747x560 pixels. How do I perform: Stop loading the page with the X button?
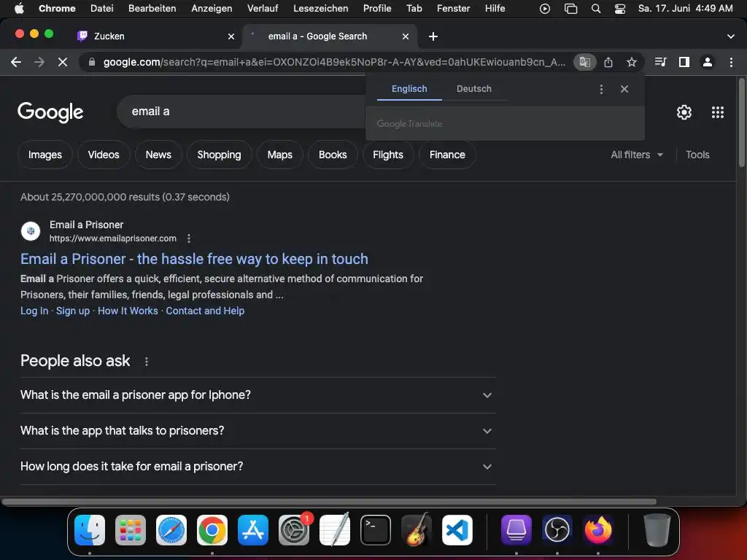63,62
